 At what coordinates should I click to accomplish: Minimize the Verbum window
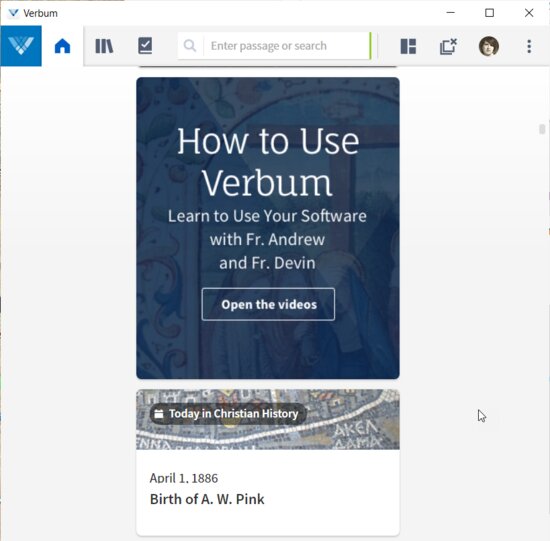tap(450, 13)
